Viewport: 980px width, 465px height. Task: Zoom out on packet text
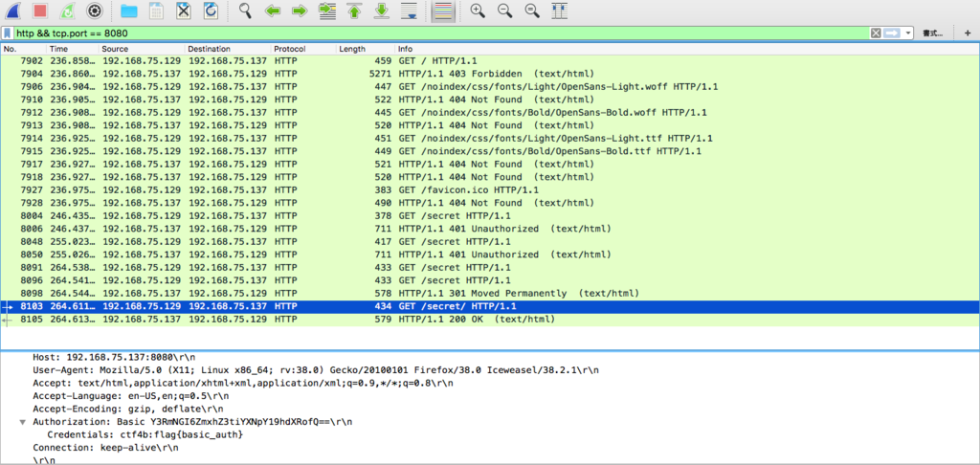coord(505,11)
